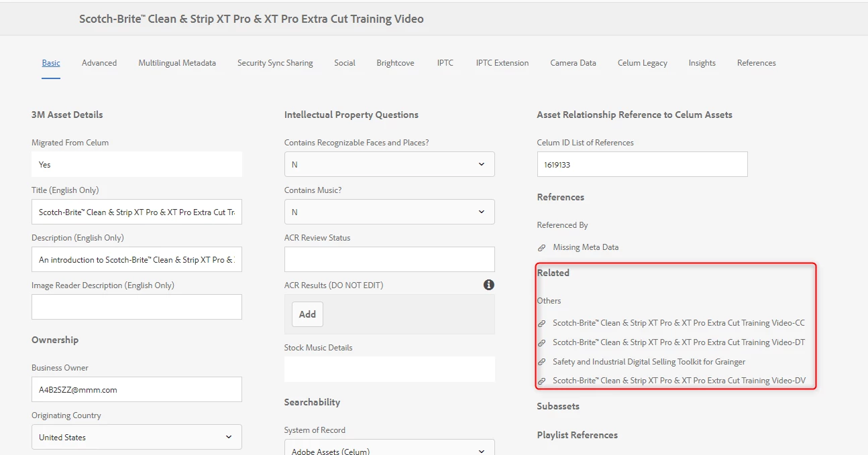Click the Ownership section heading
This screenshot has height=455, width=868.
55,340
